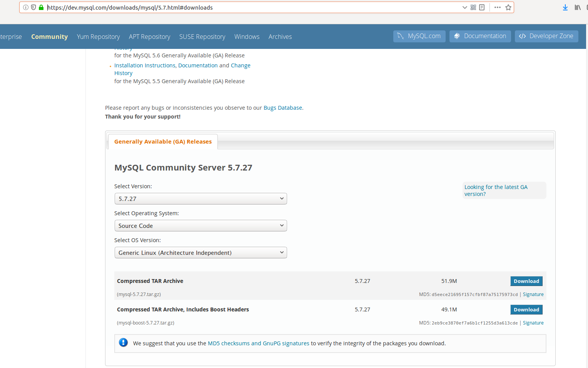Open the Generic Linux OS version dropdown
Image resolution: width=588 pixels, height=368 pixels.
[201, 253]
